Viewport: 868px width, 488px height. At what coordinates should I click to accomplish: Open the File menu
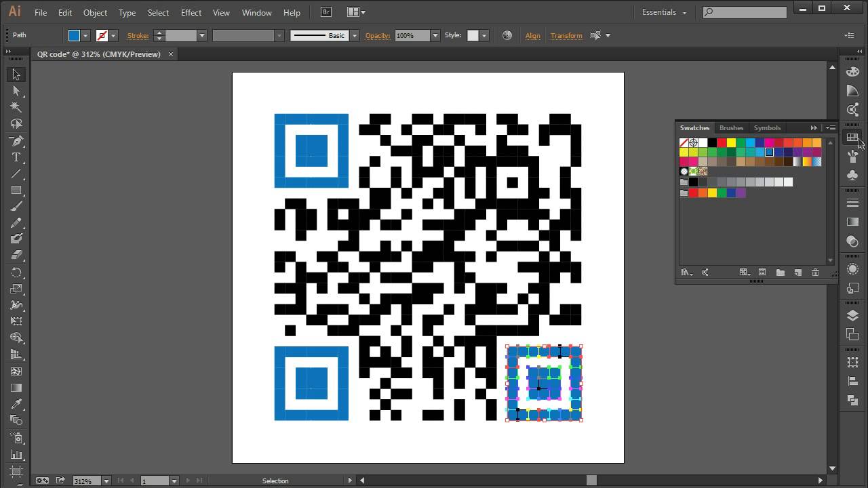pos(41,12)
